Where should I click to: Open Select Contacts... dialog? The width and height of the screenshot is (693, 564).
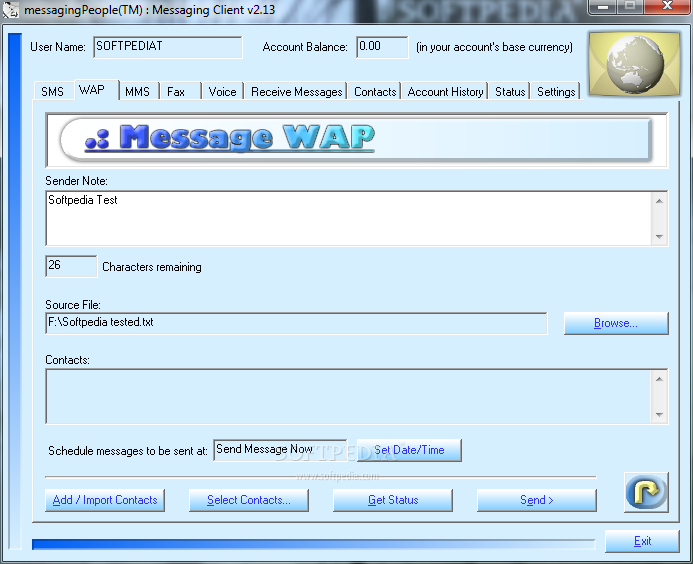[249, 500]
